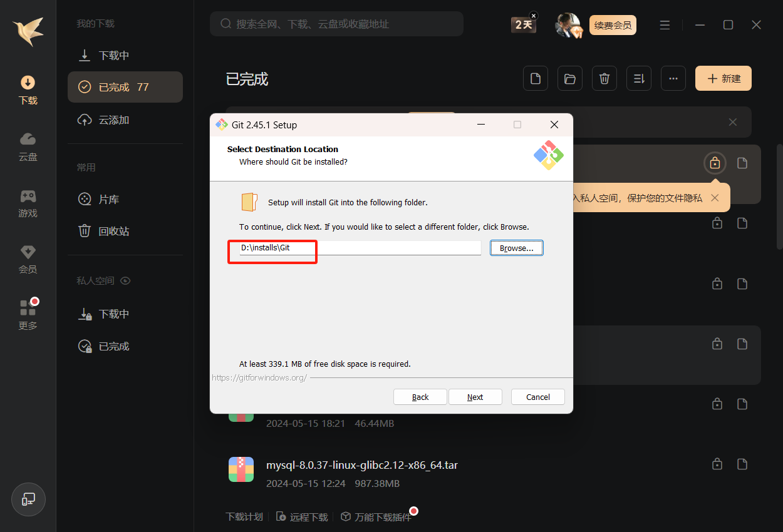Image resolution: width=783 pixels, height=532 pixels.
Task: Click the https://gitforwindows.org/ text
Action: click(259, 378)
